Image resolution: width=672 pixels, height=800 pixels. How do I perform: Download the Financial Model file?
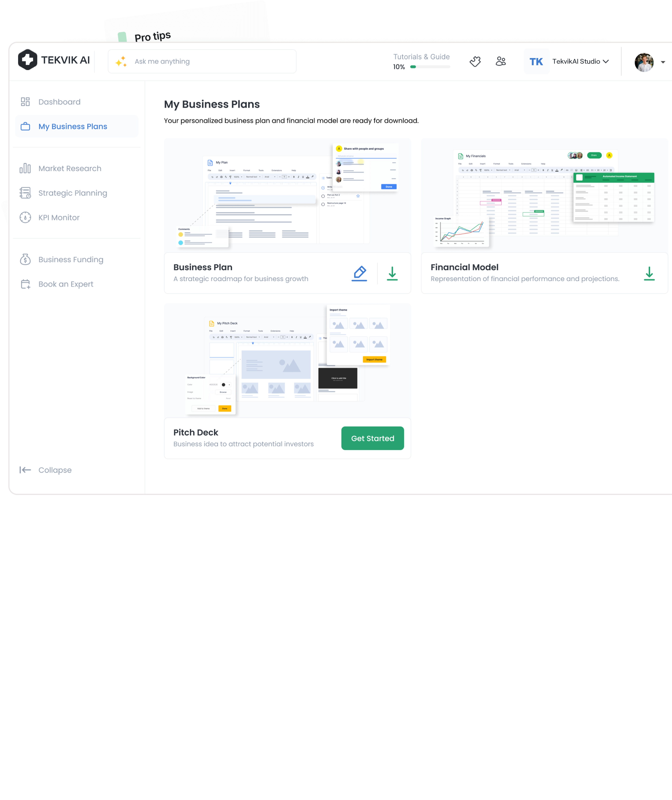(x=649, y=273)
